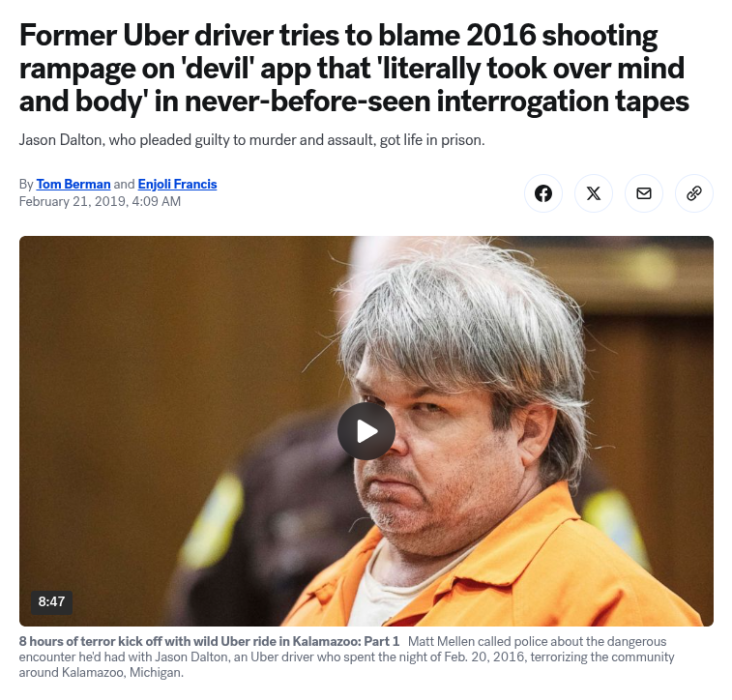732x700 pixels.
Task: Share the article on X
Action: pos(593,193)
